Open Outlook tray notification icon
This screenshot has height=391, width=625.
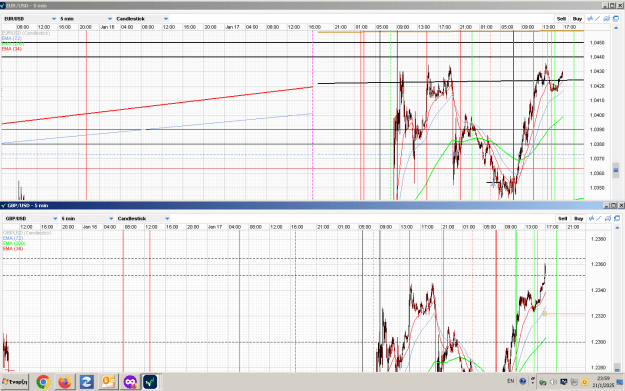(x=585, y=382)
